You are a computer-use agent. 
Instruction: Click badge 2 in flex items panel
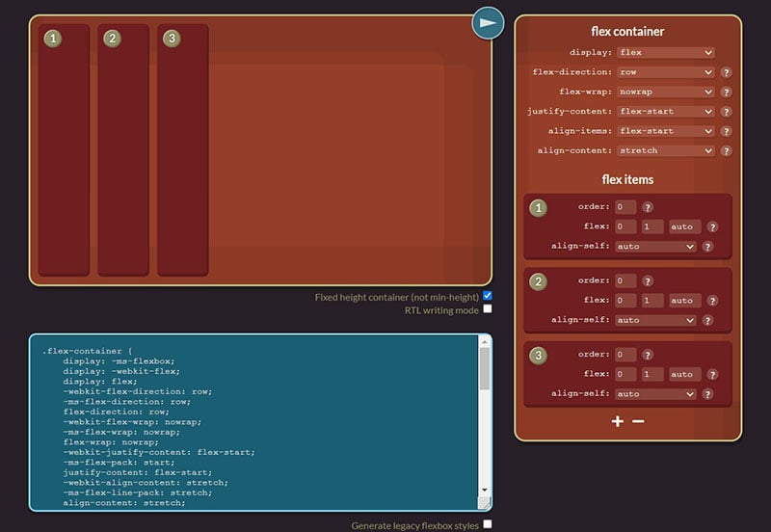[538, 281]
